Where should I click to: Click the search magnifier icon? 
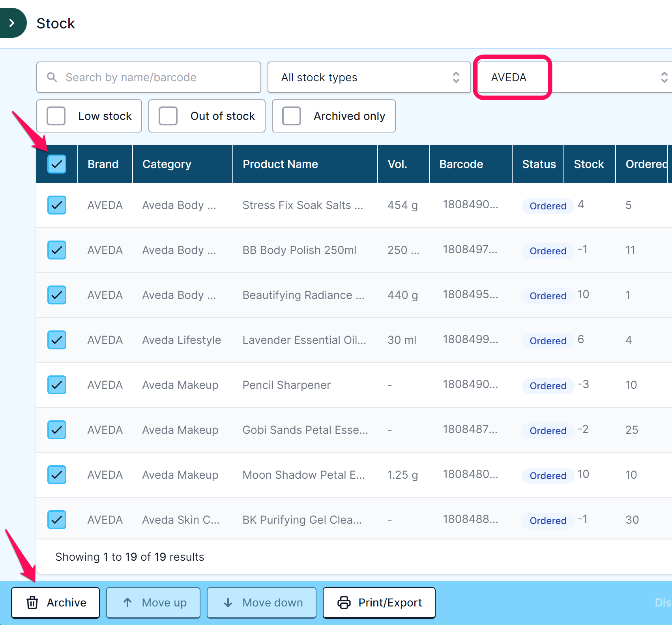pos(52,77)
